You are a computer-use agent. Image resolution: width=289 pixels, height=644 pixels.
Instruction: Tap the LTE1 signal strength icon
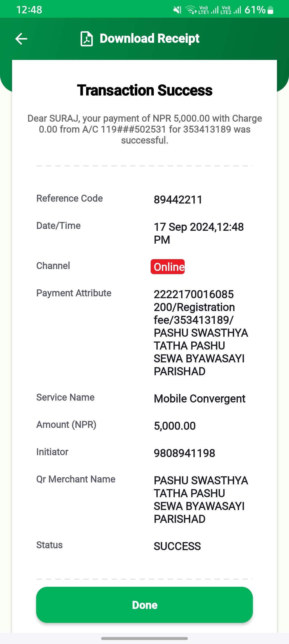coord(209,10)
